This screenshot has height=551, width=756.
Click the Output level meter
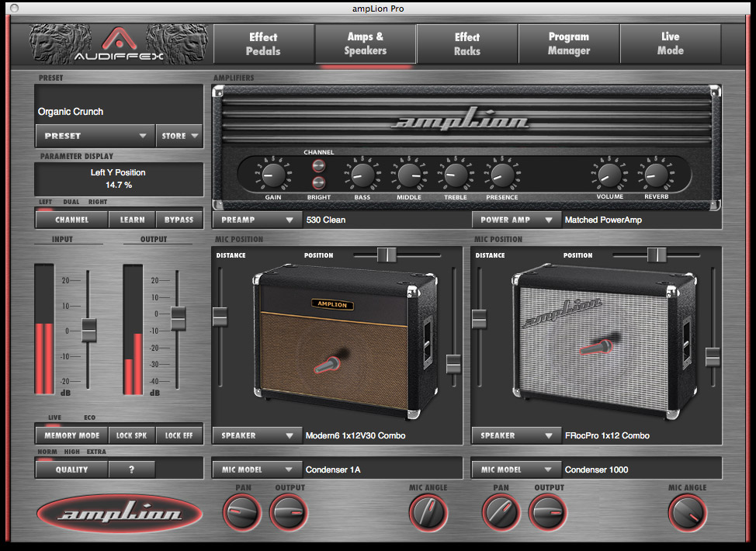click(133, 329)
